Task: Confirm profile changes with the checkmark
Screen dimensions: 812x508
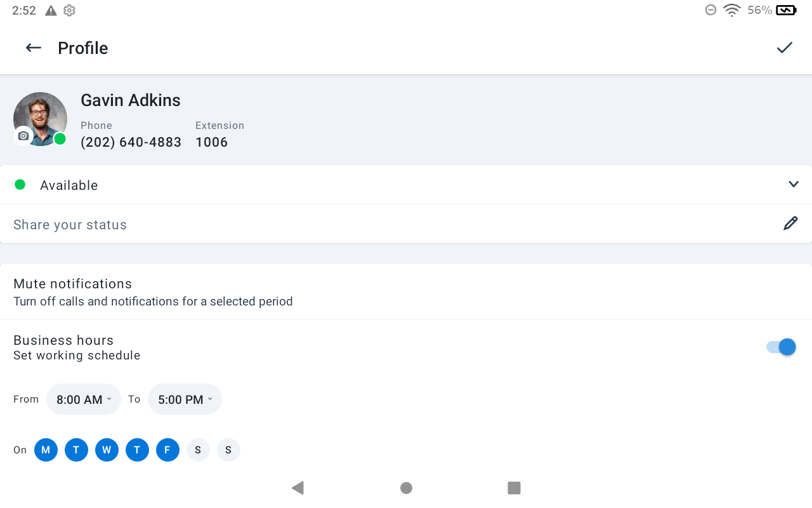Action: (785, 48)
